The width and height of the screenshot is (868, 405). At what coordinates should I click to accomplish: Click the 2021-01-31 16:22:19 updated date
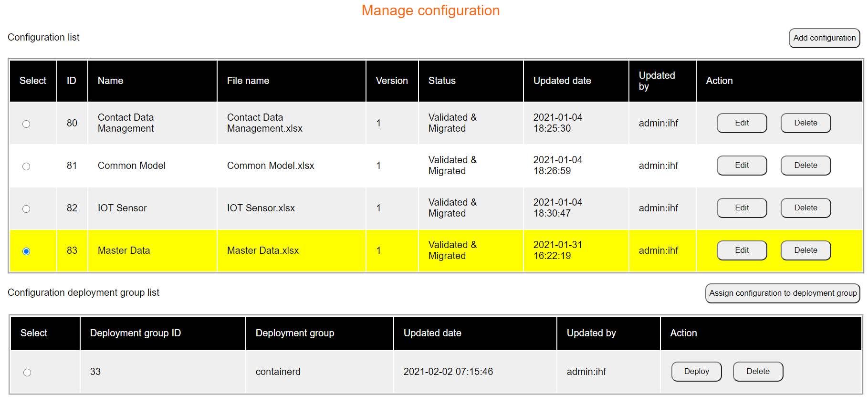[x=576, y=250]
